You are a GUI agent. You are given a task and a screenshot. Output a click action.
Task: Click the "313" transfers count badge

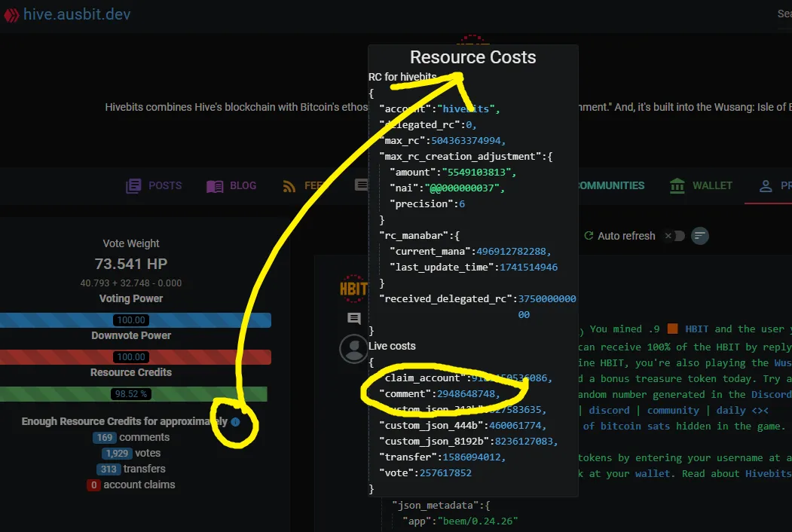coord(108,469)
